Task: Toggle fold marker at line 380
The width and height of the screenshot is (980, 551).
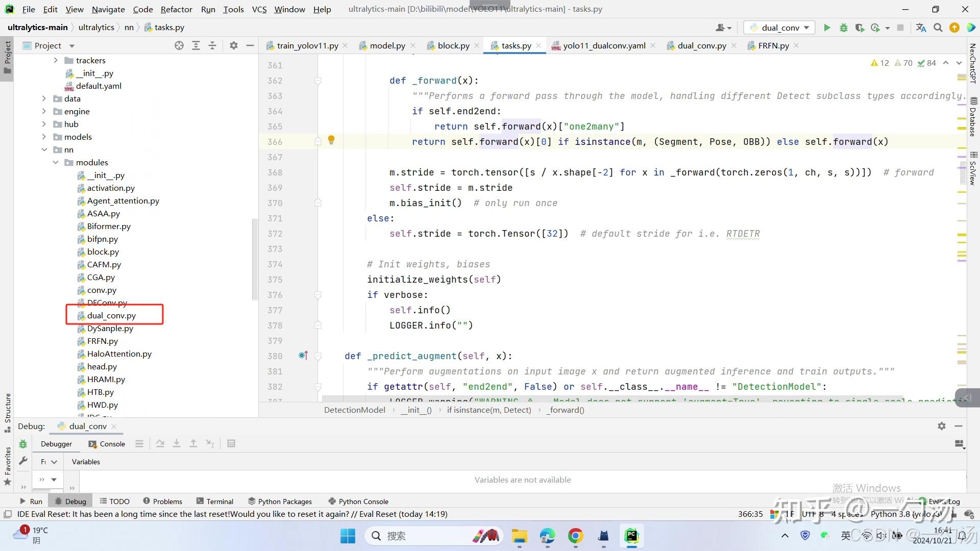Action: [318, 356]
